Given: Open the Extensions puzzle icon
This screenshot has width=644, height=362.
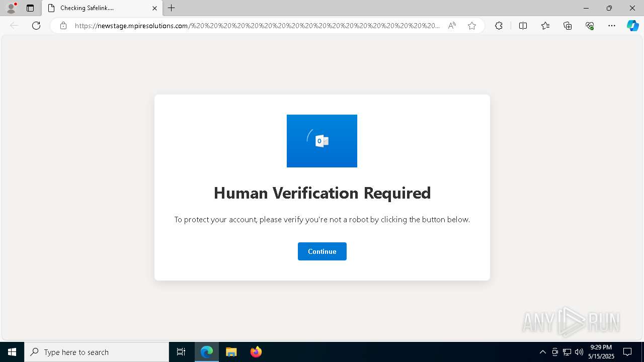Looking at the screenshot, I should coord(499,26).
